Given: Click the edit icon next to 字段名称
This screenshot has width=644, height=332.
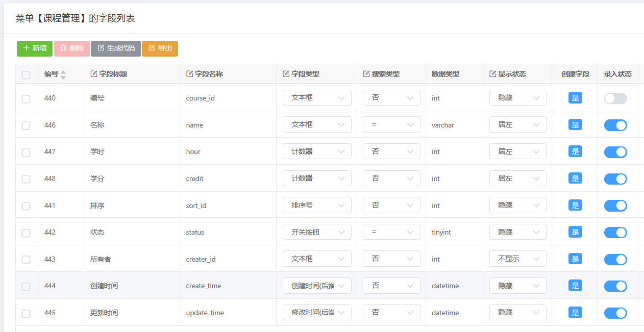Looking at the screenshot, I should point(189,74).
